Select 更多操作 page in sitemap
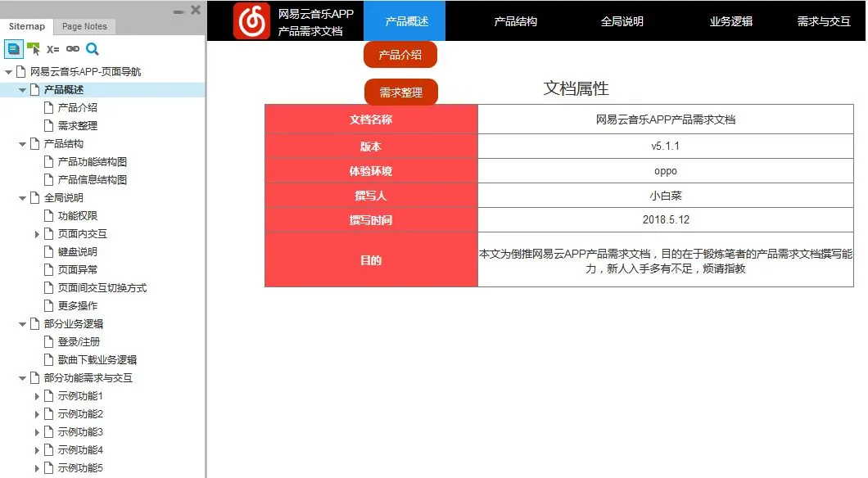The image size is (868, 478). point(78,306)
